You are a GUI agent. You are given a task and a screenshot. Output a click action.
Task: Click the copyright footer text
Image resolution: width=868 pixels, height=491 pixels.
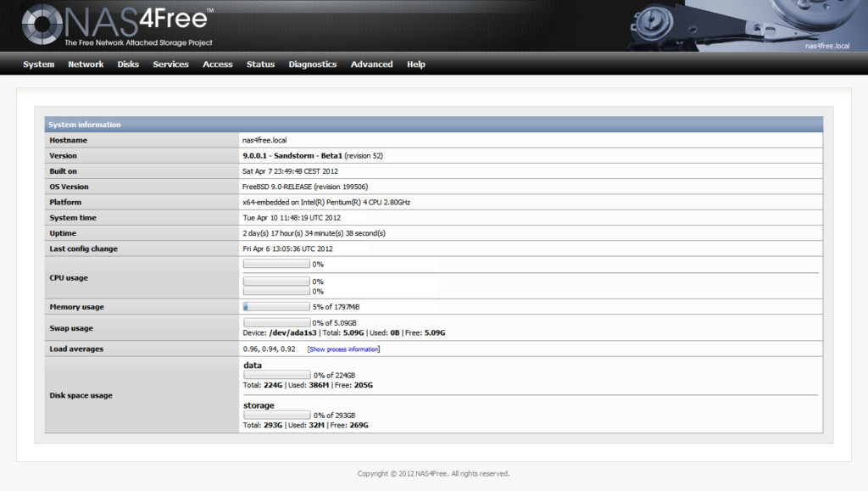(433, 474)
